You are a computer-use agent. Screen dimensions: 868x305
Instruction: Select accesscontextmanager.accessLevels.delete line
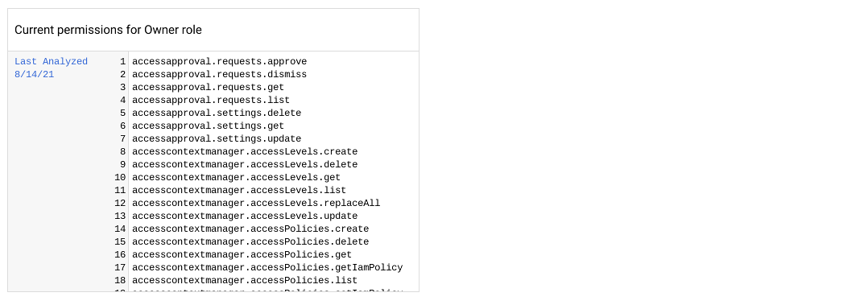click(245, 164)
